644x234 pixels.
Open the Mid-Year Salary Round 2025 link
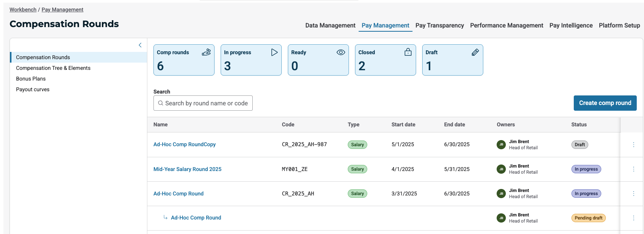coord(187,169)
